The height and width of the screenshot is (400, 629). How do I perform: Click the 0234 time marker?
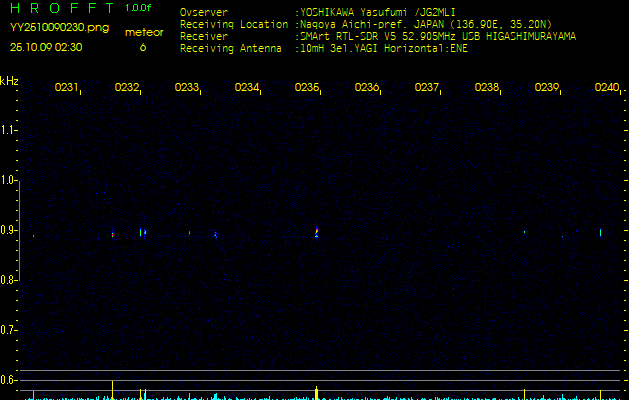point(247,87)
